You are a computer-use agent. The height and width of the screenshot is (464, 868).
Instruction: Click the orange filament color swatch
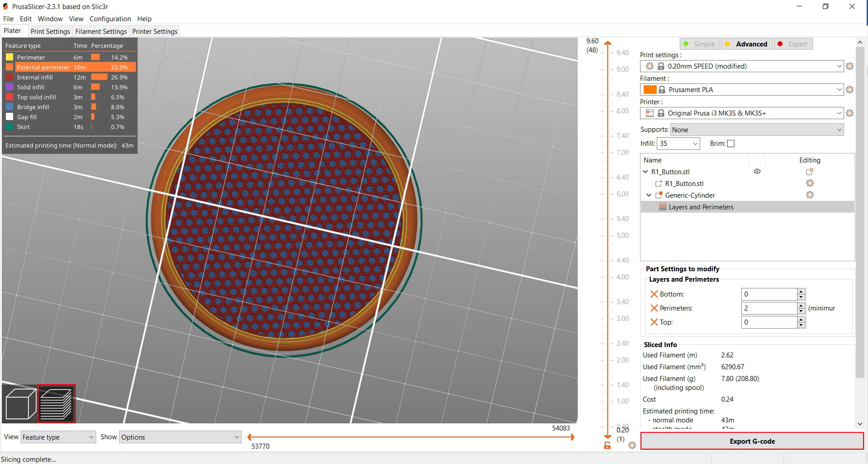tap(650, 90)
